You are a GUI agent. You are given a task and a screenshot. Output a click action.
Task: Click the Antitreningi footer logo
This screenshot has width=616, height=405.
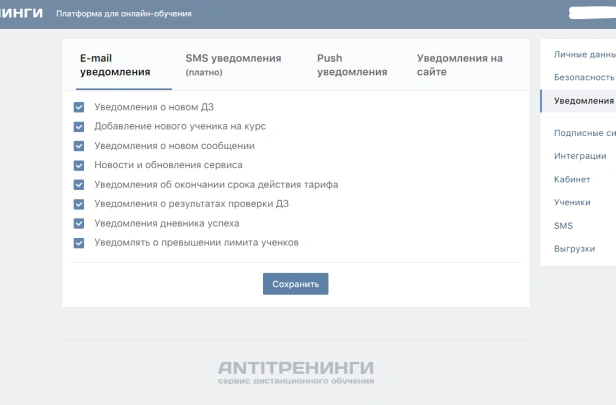(296, 371)
